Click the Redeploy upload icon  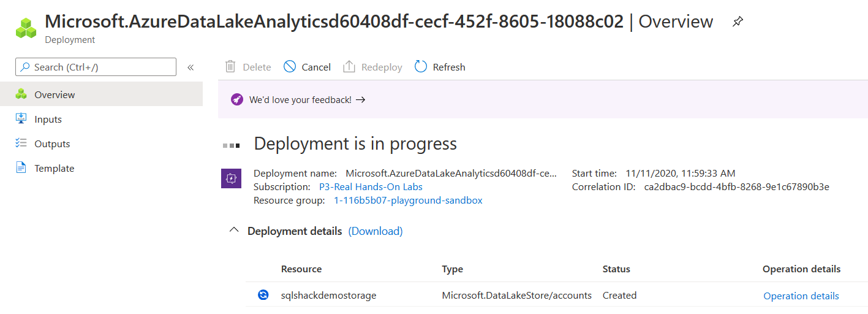(349, 67)
